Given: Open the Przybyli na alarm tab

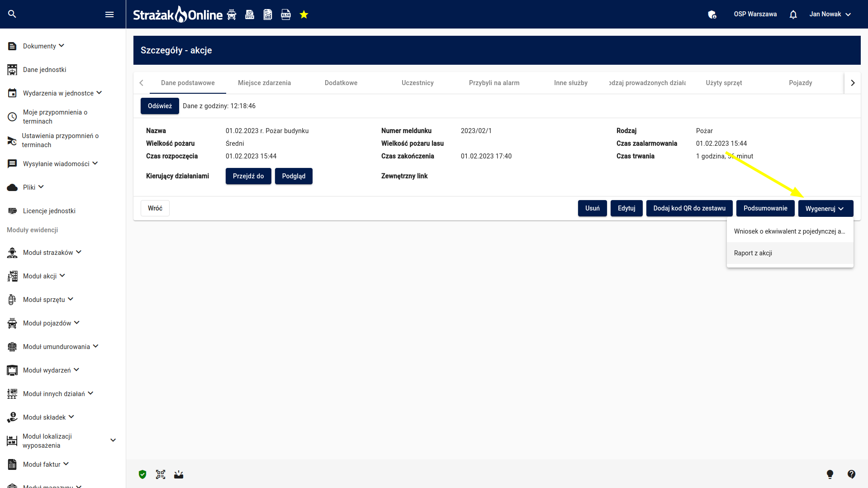Looking at the screenshot, I should [x=494, y=83].
